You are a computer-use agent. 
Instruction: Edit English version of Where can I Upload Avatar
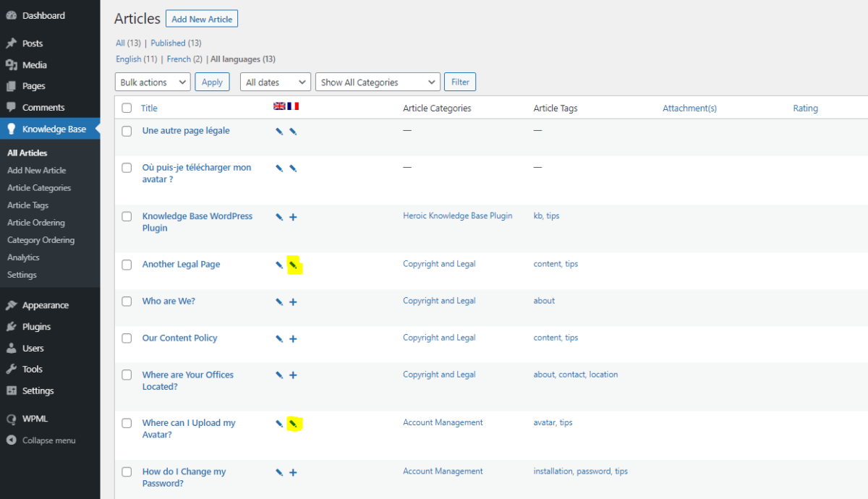(279, 424)
